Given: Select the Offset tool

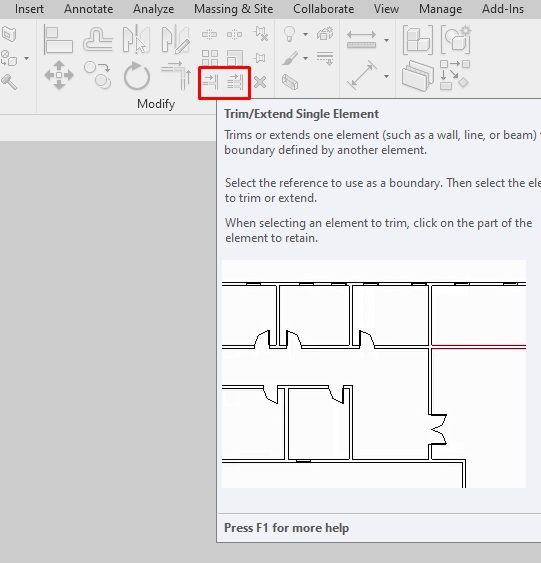Looking at the screenshot, I should point(97,40).
